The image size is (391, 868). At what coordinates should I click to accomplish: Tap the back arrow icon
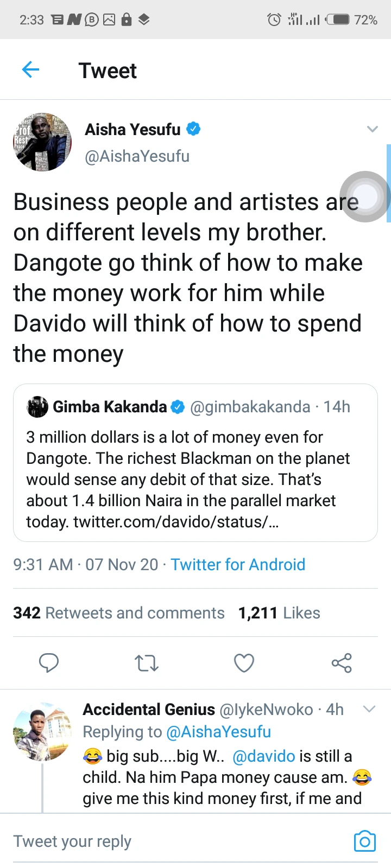tap(31, 70)
